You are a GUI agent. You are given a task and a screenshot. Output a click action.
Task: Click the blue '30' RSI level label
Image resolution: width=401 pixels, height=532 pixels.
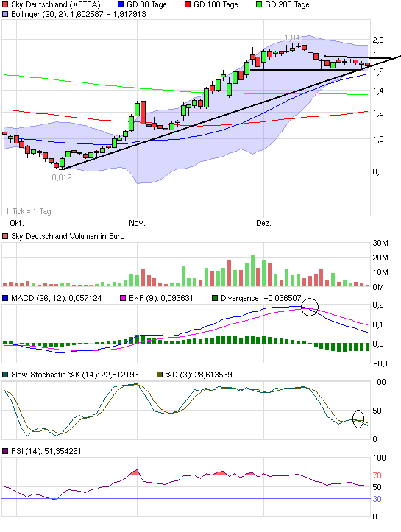377,499
